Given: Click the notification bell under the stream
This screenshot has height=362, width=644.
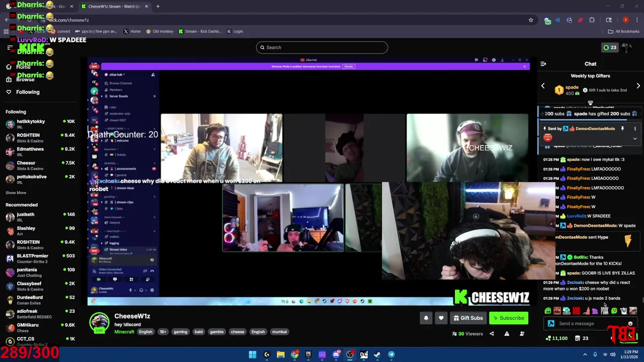Looking at the screenshot, I should [426, 318].
